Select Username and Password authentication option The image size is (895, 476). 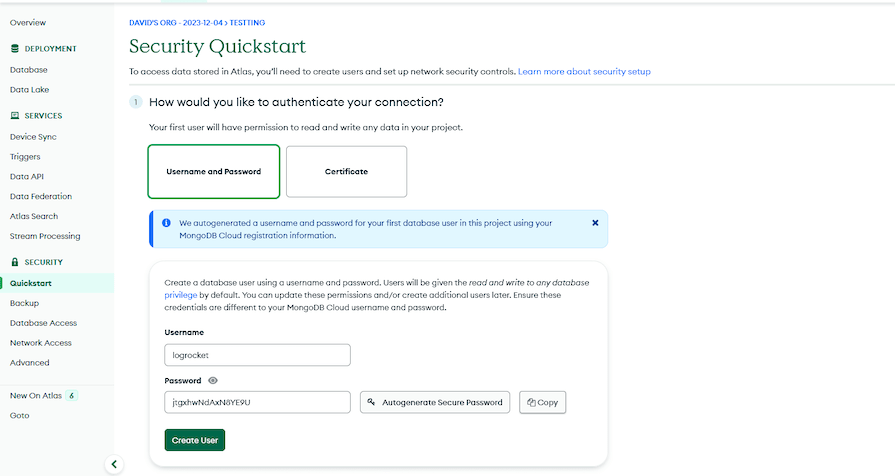[213, 171]
